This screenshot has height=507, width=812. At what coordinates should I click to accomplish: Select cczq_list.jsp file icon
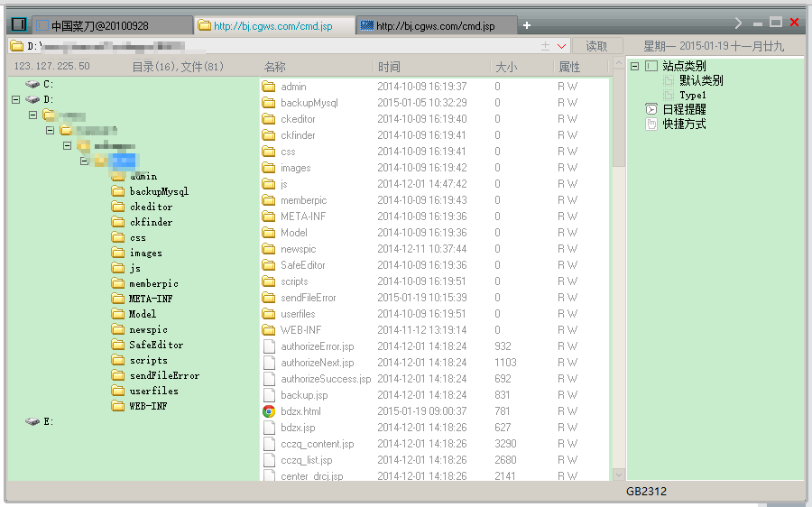(269, 460)
